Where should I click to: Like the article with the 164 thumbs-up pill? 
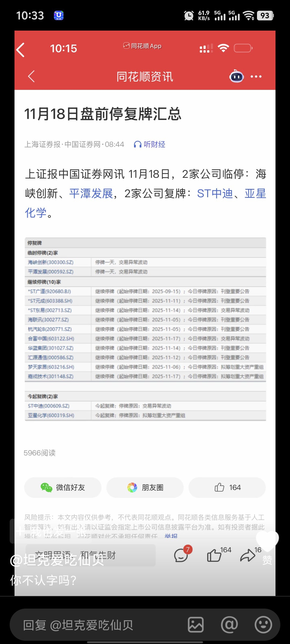227,487
